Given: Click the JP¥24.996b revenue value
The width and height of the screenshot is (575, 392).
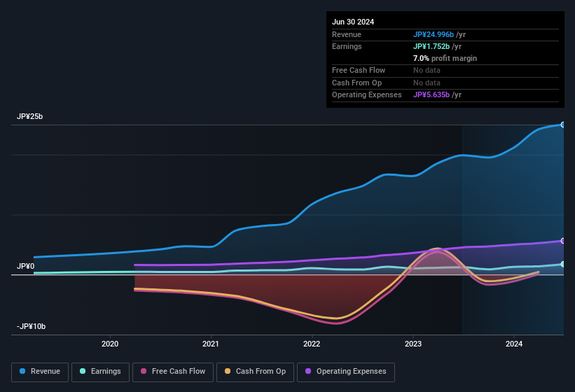Looking at the screenshot, I should point(434,34).
